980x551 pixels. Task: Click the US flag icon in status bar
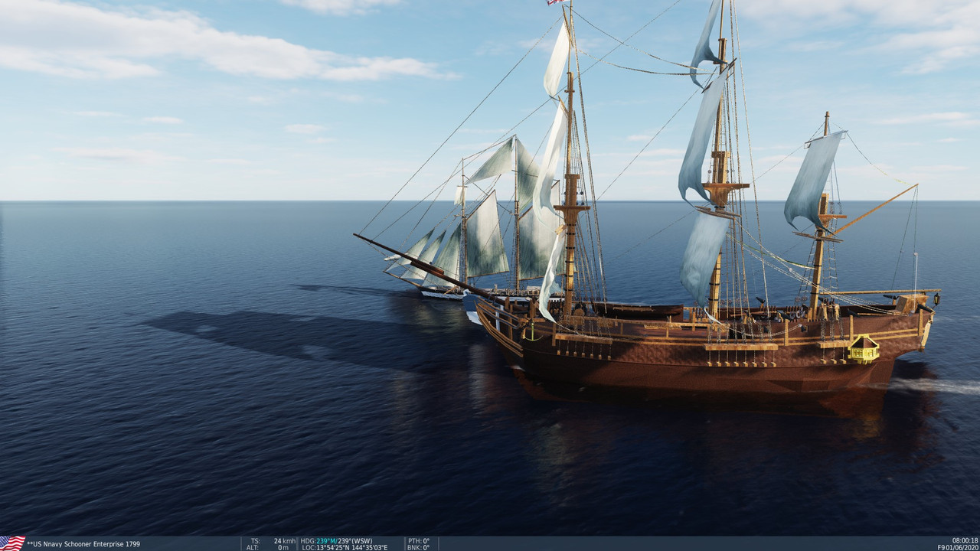pyautogui.click(x=13, y=543)
